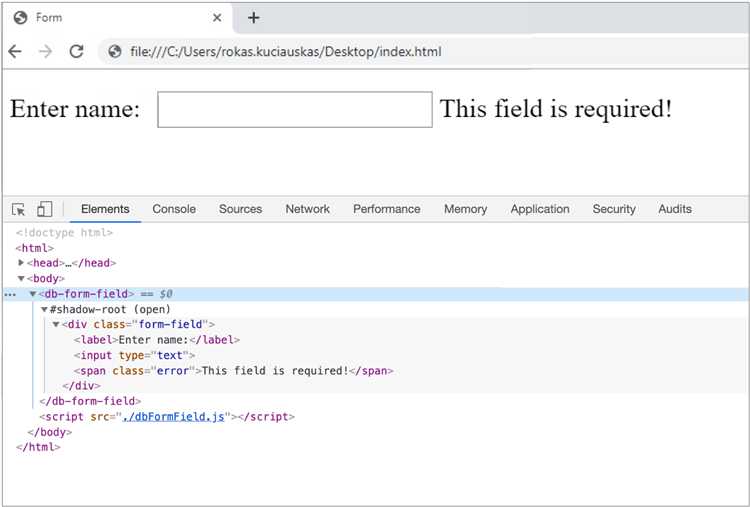Close the Form browser tab

pyautogui.click(x=217, y=18)
